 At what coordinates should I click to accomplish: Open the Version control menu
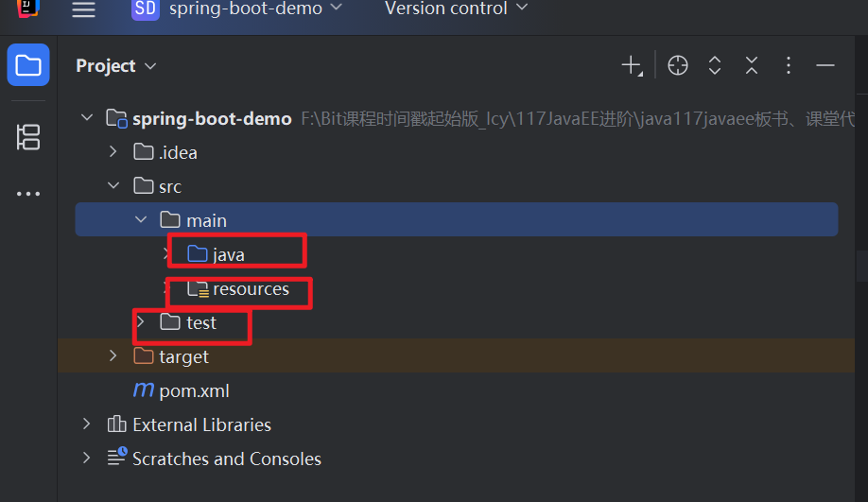pos(456,9)
